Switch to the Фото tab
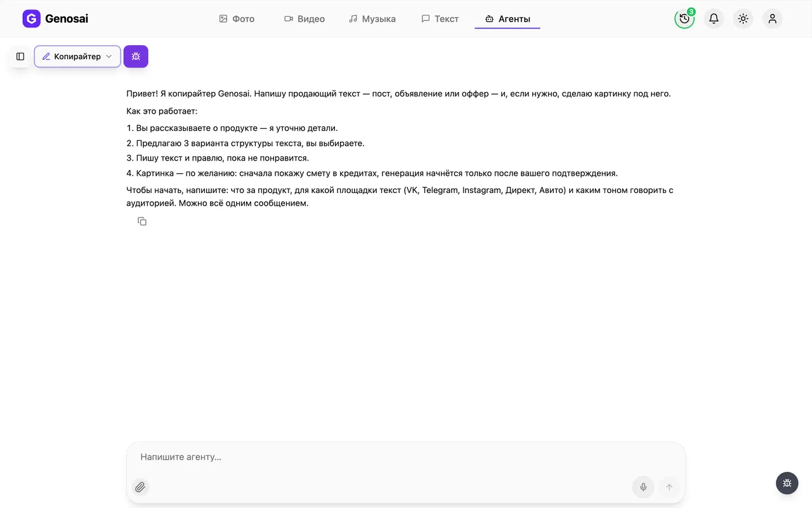Screen dimensions: 812x508 click(x=237, y=19)
